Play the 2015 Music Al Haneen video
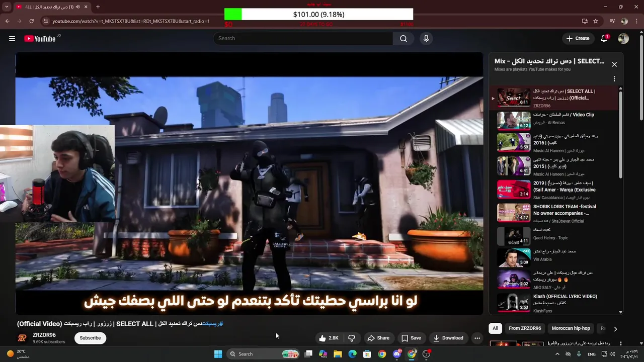The width and height of the screenshot is (644, 362). pos(553,166)
